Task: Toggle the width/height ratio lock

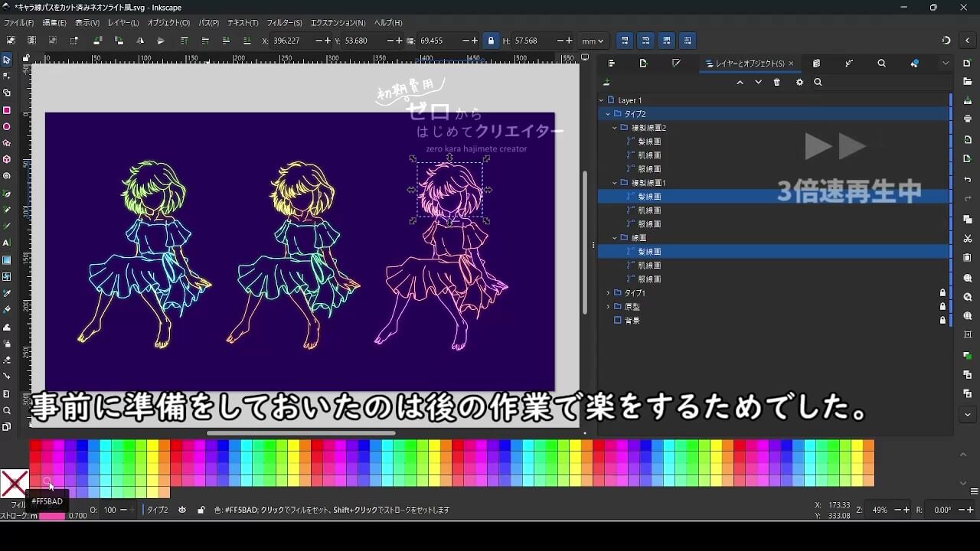Action: (x=491, y=41)
